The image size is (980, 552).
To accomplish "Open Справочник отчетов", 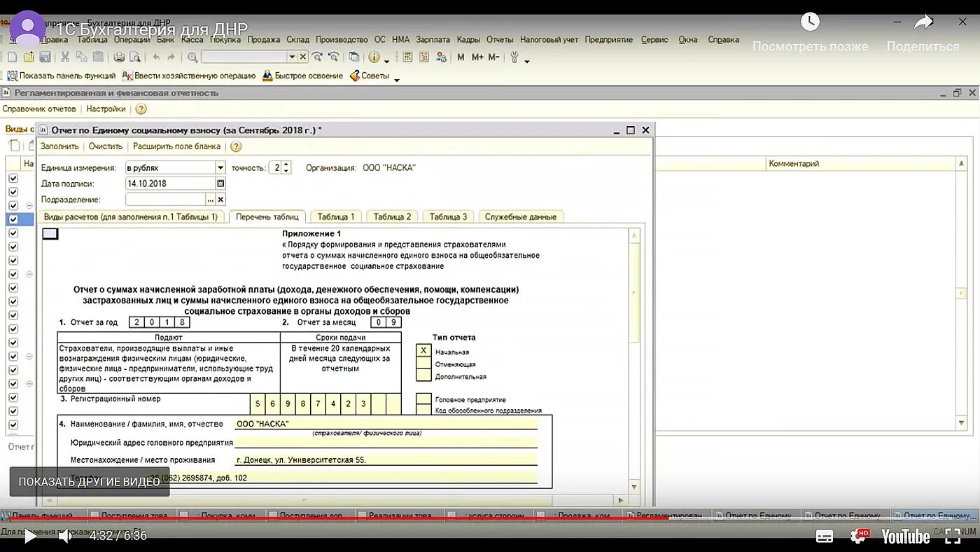I will [x=39, y=109].
